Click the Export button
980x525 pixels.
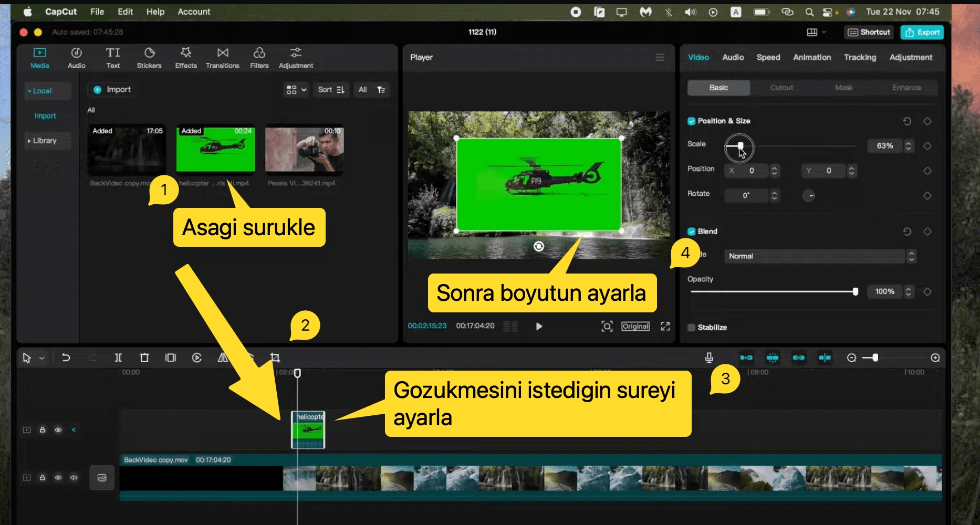[x=922, y=32]
